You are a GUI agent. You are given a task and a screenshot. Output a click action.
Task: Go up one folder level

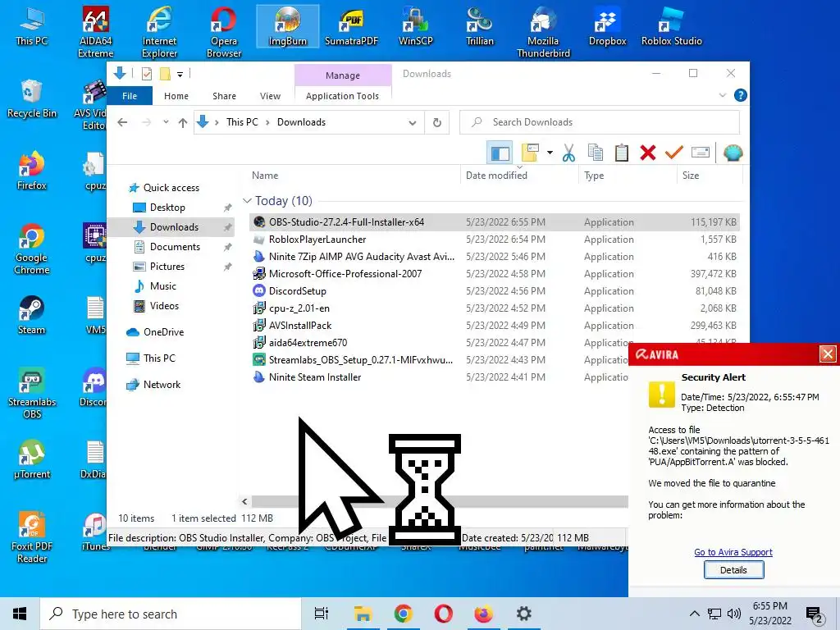(183, 123)
